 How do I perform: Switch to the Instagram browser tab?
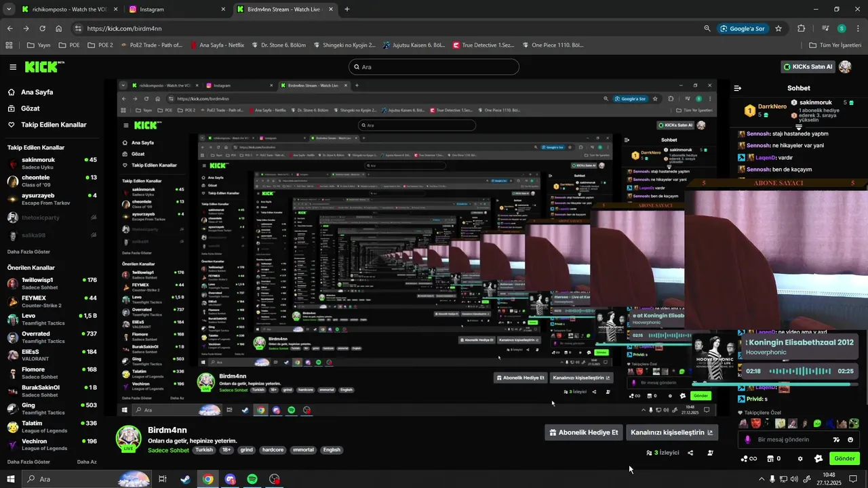(x=176, y=9)
